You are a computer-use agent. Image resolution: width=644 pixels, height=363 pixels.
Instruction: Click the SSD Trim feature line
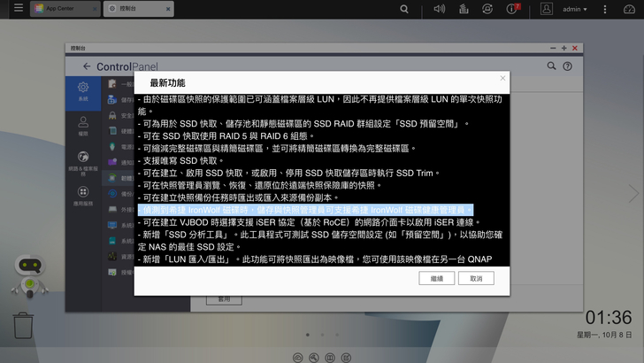click(x=289, y=173)
